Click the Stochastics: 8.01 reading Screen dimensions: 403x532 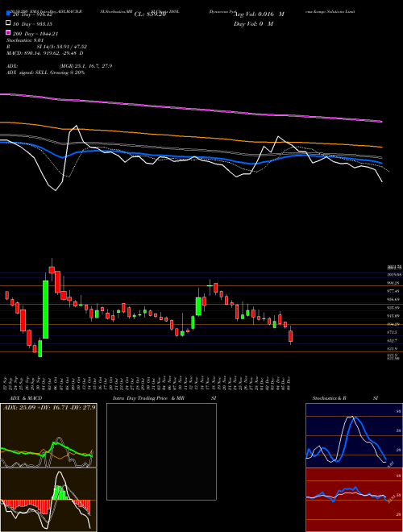click(23, 40)
